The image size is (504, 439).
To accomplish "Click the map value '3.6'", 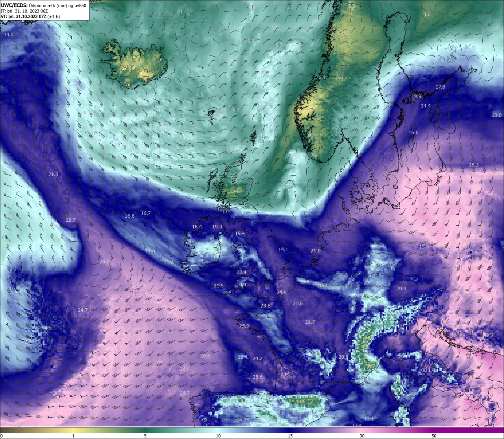I will (427, 15).
